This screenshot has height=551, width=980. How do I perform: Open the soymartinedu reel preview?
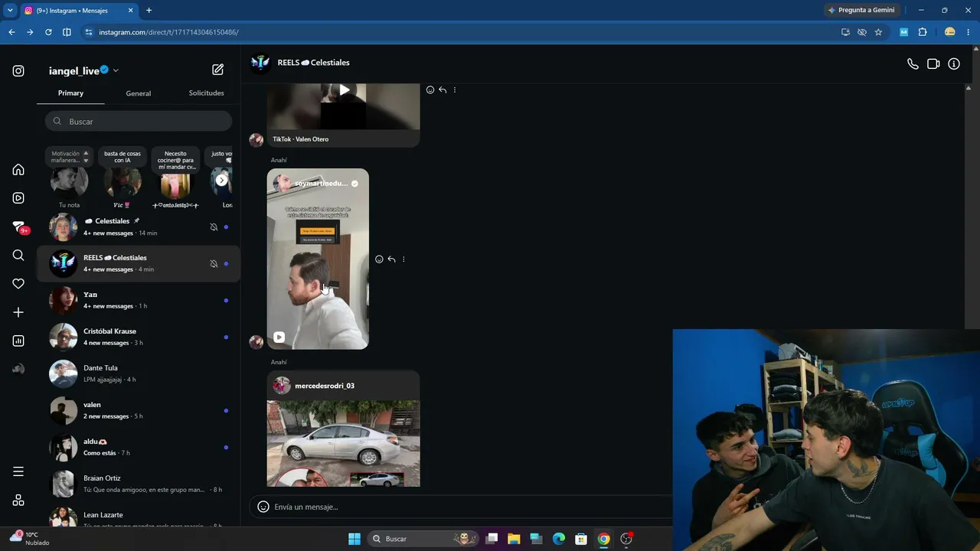coord(318,259)
